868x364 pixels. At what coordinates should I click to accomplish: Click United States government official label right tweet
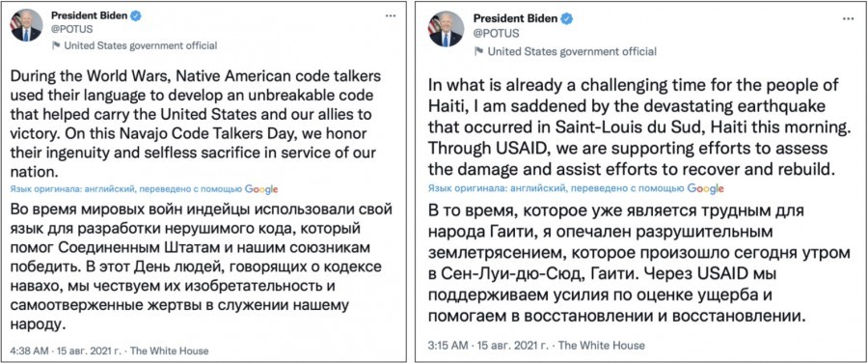(x=572, y=51)
